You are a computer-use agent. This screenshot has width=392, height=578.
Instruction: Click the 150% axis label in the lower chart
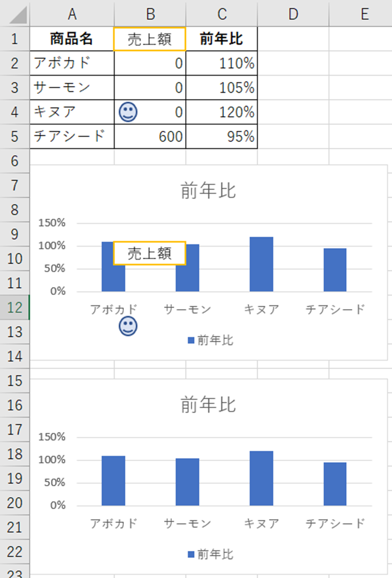[x=53, y=437]
